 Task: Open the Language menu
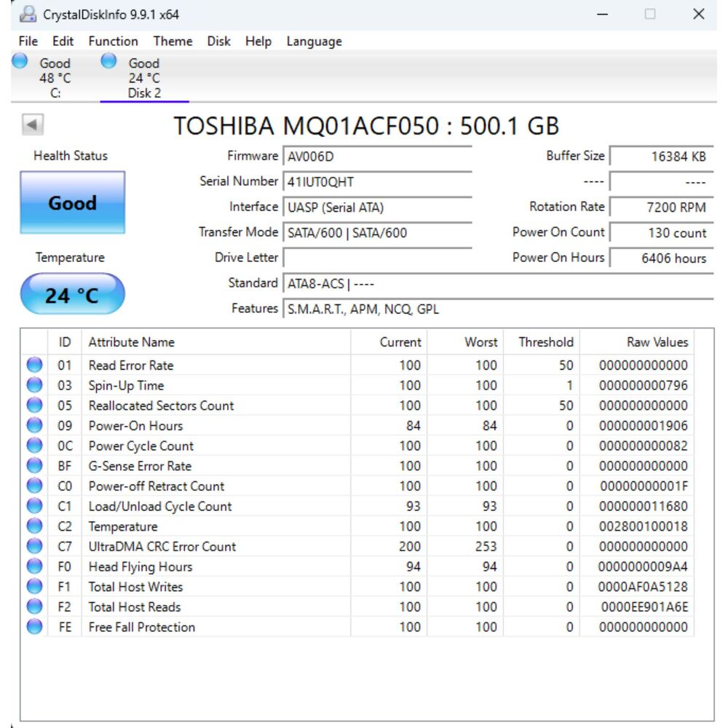pyautogui.click(x=314, y=41)
